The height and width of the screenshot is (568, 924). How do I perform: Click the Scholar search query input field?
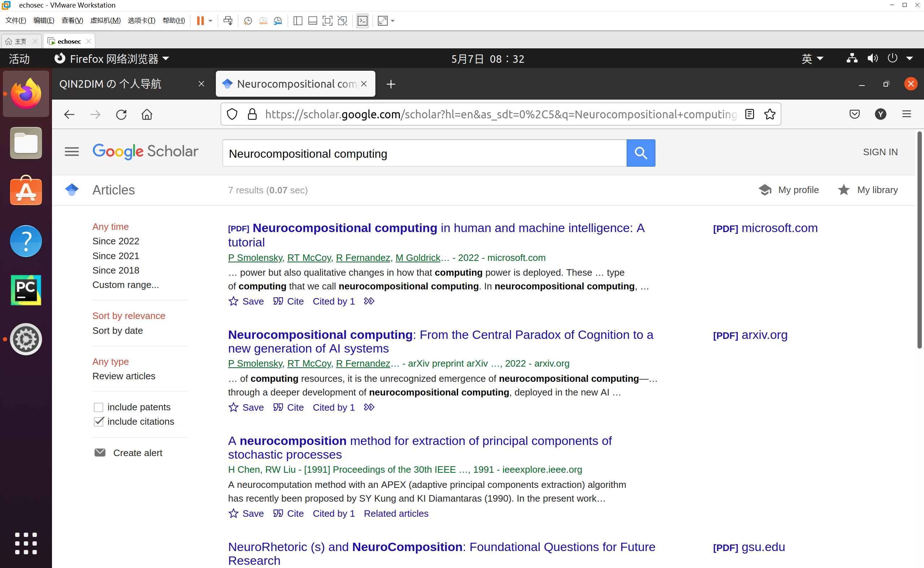pos(424,153)
